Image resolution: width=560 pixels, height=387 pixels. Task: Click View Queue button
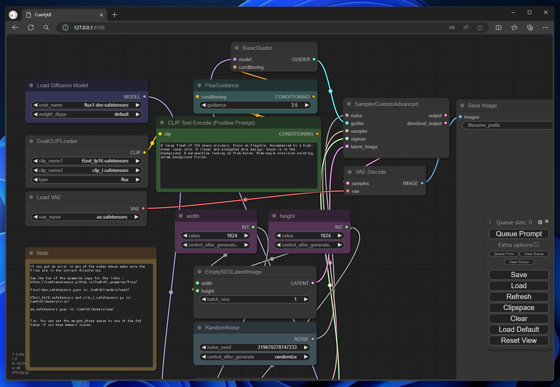(x=534, y=253)
